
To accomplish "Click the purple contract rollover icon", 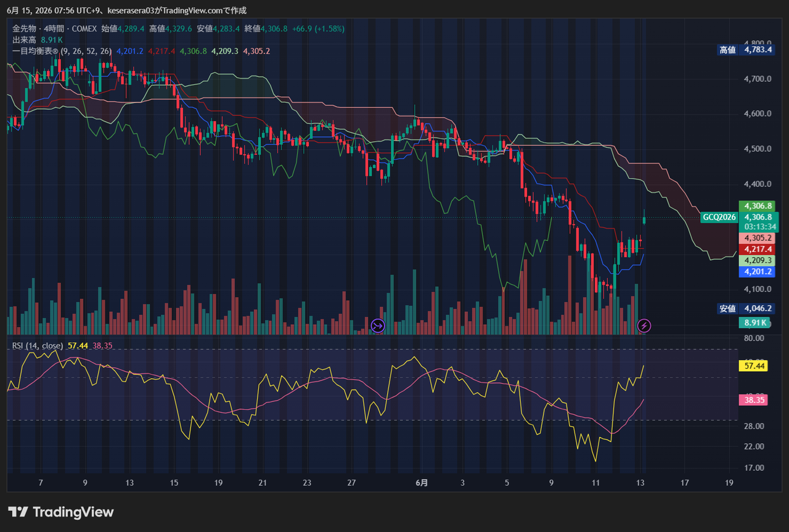I will point(378,325).
